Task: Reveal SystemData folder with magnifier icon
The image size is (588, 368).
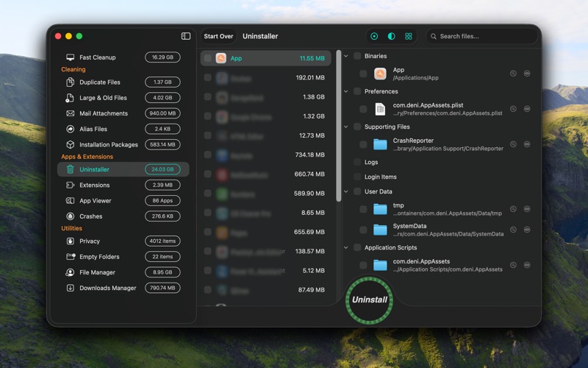Action: (x=513, y=230)
